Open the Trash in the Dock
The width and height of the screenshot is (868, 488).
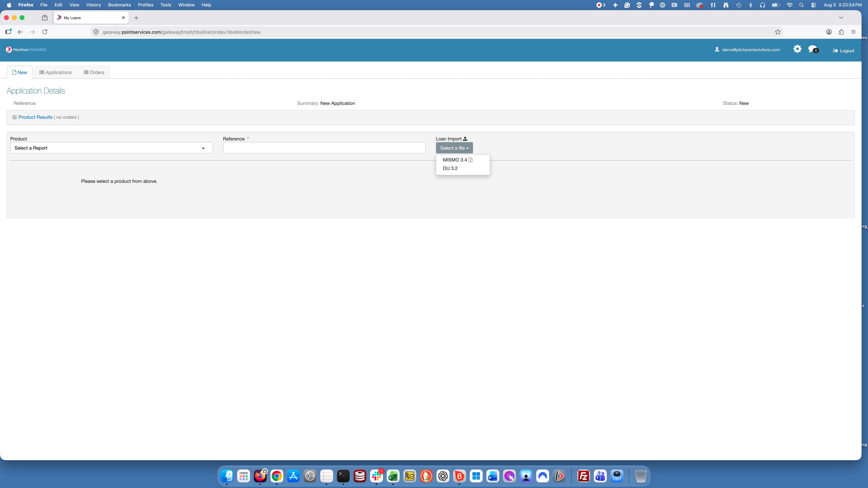640,476
